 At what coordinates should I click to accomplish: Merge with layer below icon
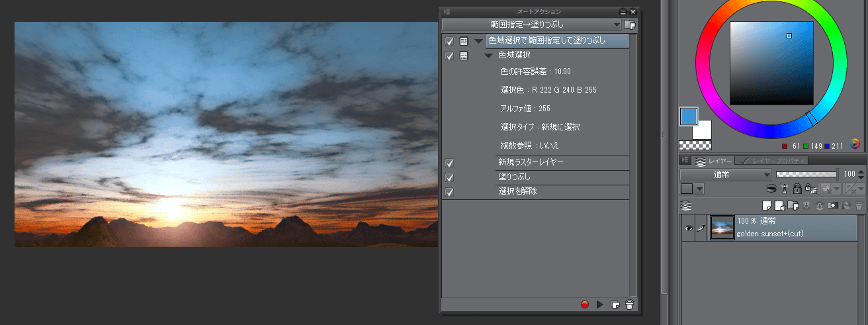click(820, 205)
